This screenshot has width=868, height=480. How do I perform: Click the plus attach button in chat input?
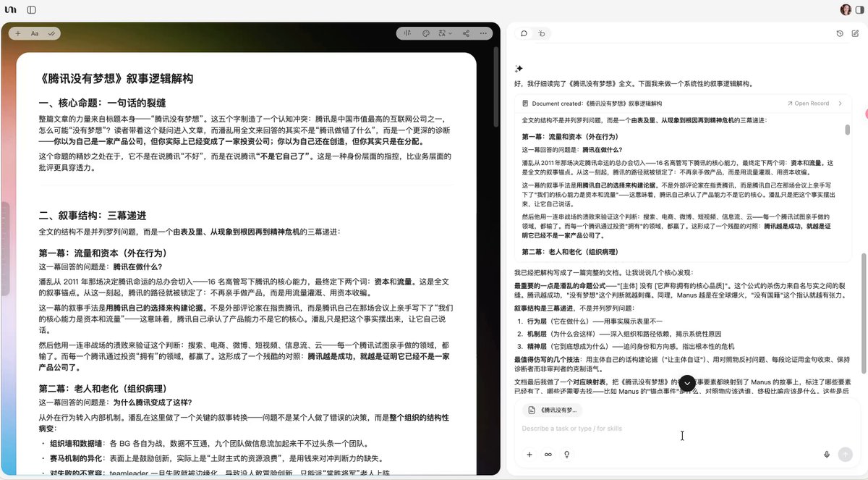529,455
